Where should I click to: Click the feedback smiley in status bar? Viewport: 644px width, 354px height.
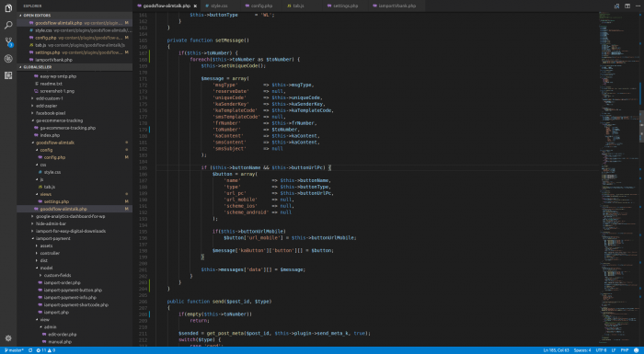(637, 350)
